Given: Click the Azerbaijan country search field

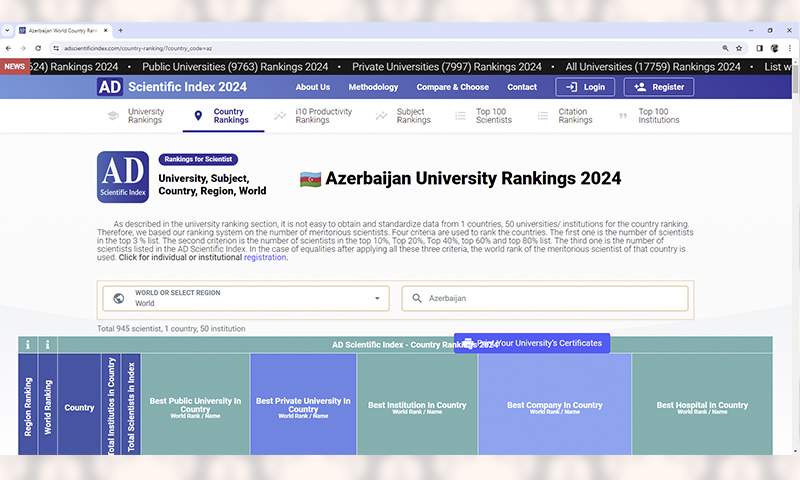Looking at the screenshot, I should 545,298.
